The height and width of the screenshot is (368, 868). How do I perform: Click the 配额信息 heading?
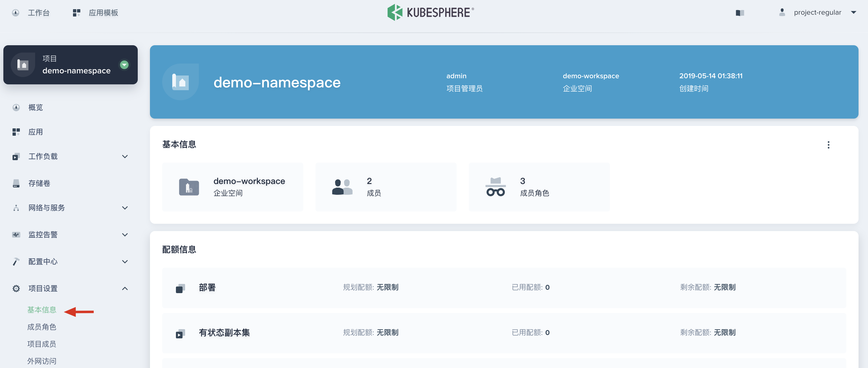point(179,250)
